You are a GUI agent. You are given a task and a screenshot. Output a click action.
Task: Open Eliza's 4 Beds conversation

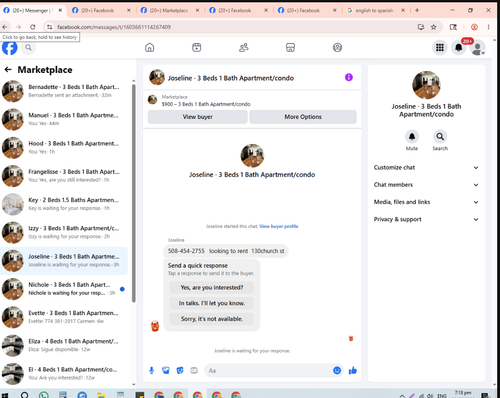(x=64, y=345)
